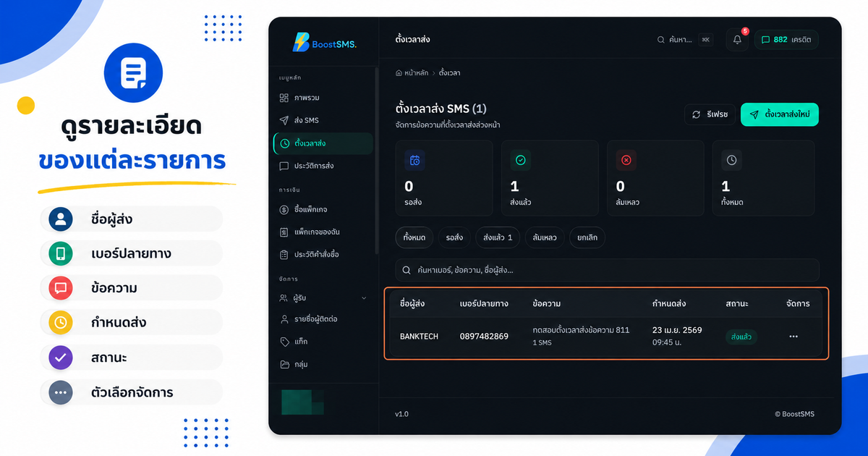
Task: Click the รีเฟรช refresh button
Action: [x=710, y=114]
